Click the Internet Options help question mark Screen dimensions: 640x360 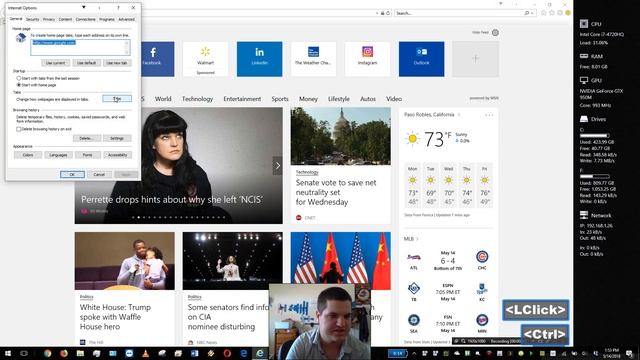[118, 8]
